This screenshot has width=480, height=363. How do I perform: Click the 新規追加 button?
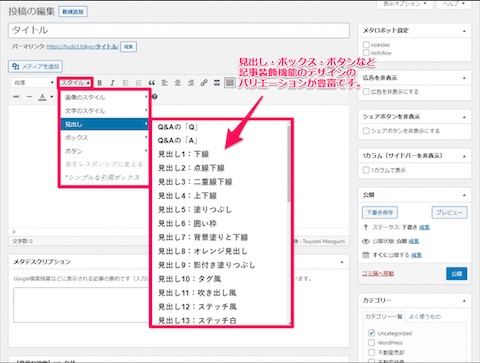point(73,12)
